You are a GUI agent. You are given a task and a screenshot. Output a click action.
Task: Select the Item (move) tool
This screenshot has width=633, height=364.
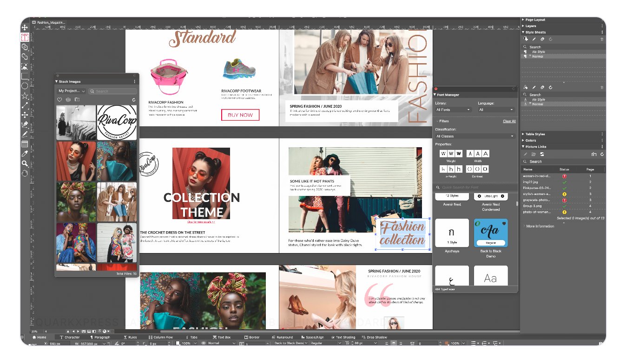[25, 27]
